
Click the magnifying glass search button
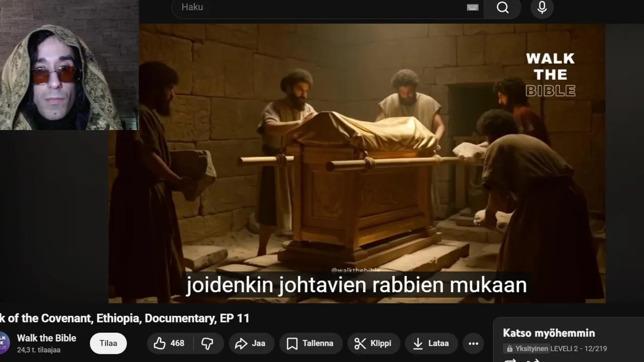pyautogui.click(x=503, y=8)
